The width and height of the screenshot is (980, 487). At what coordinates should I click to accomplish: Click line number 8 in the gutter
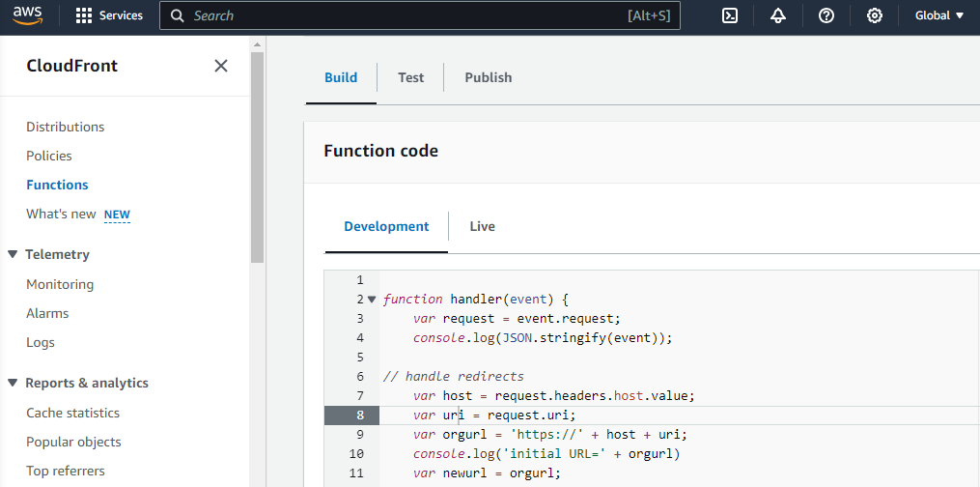(360, 415)
